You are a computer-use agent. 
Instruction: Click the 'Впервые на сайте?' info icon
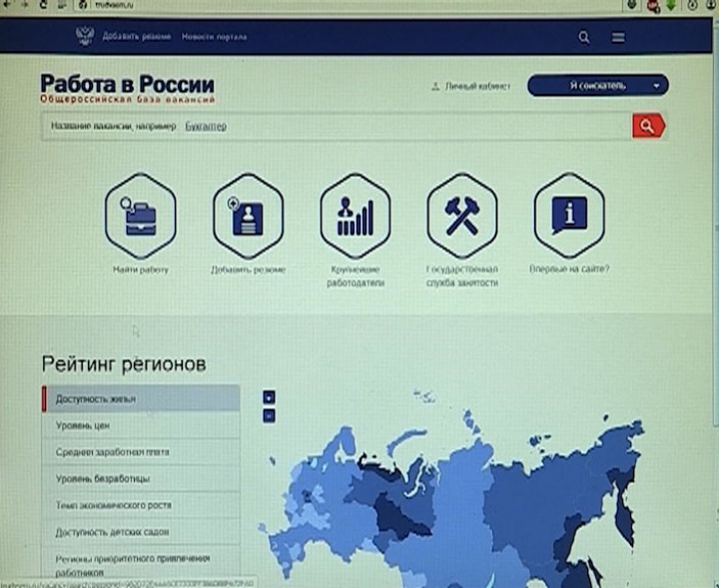click(569, 216)
